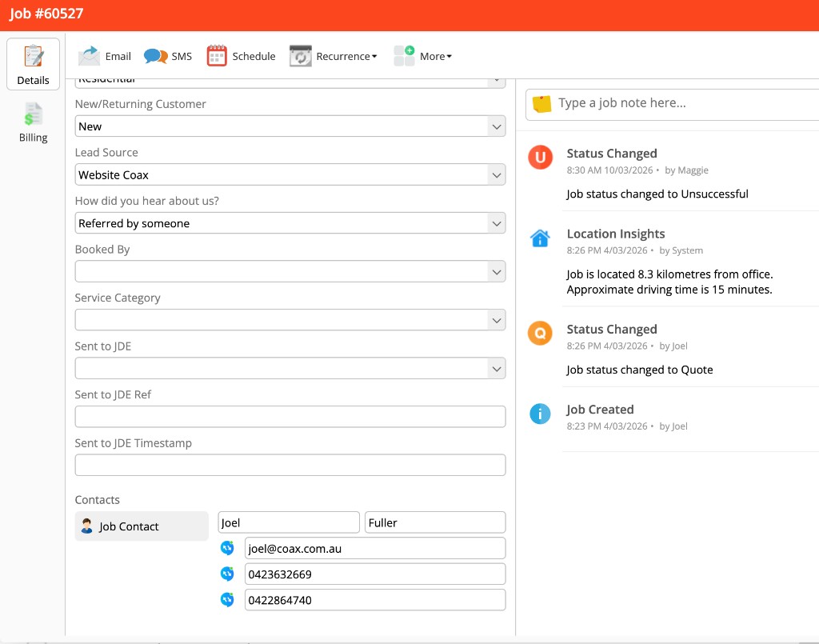The height and width of the screenshot is (644, 819).
Task: Click the Recurrence toolbar icon
Action: pos(299,55)
